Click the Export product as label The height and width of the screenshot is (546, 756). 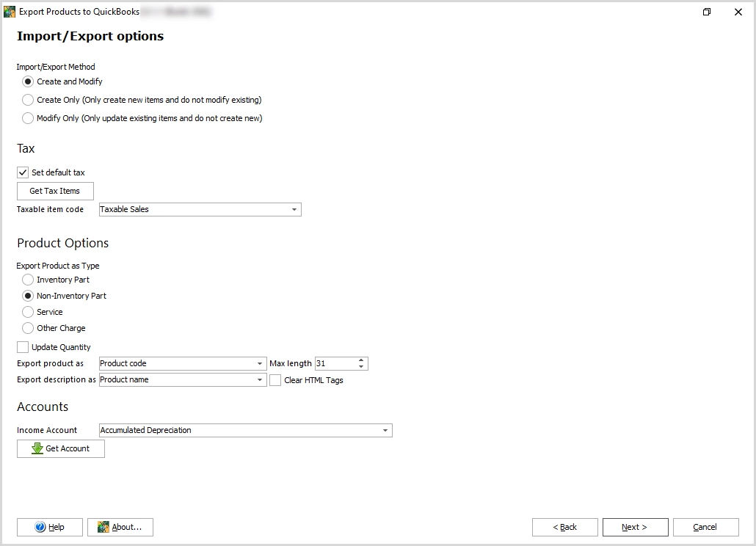50,363
